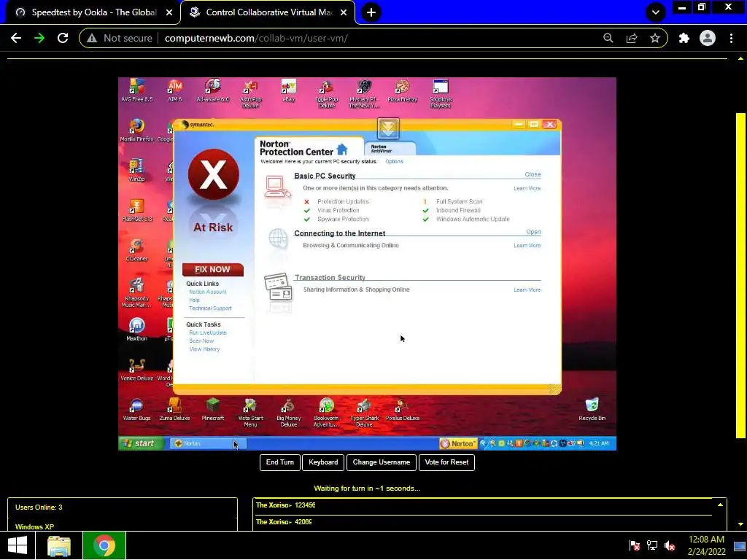Click Learn More for Basic PC Security
This screenshot has width=747, height=560.
pos(527,189)
